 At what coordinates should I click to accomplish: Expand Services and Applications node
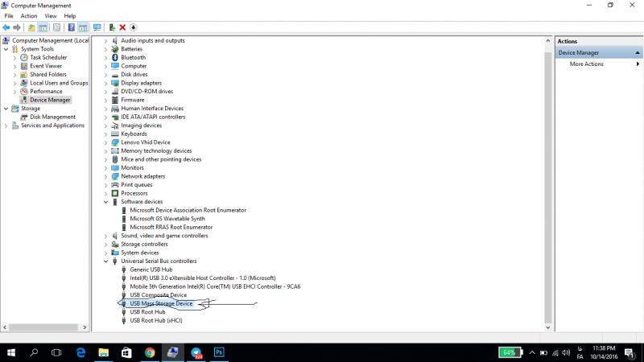tap(6, 125)
